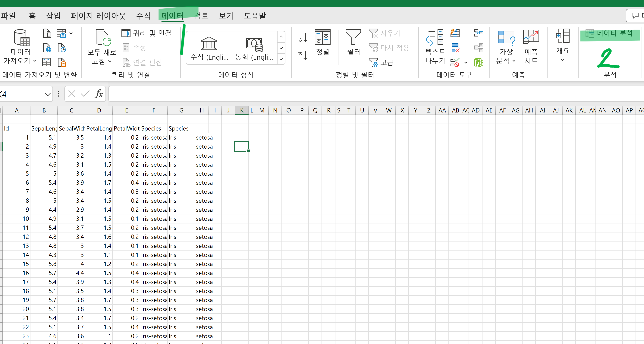644x344 pixels.
Task: Switch to the 수식 ribbon tab
Action: pos(143,16)
